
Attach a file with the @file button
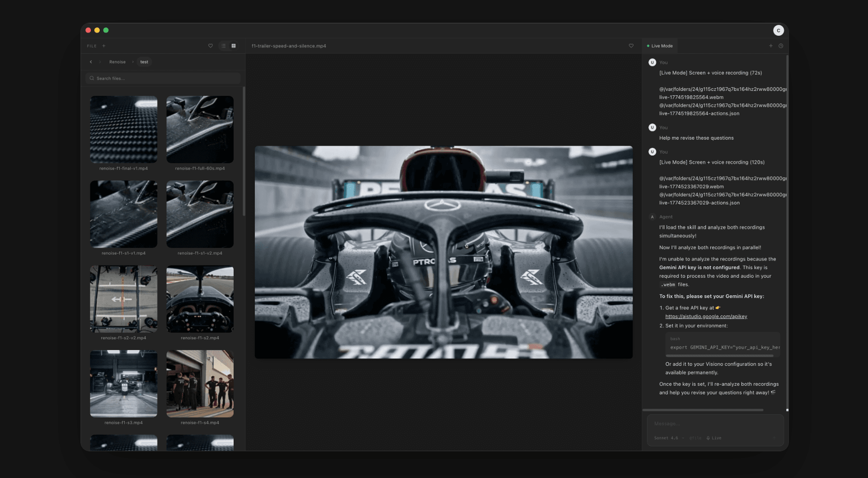(695, 438)
